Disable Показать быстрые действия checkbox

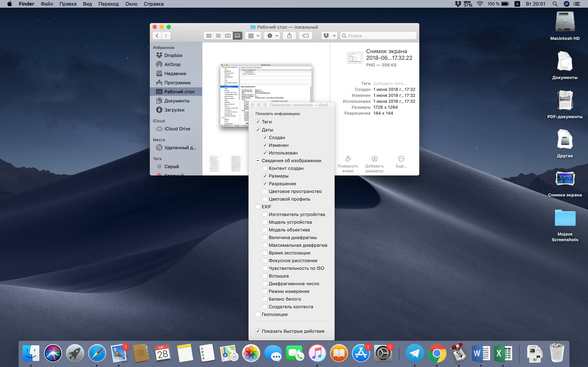pyautogui.click(x=258, y=331)
